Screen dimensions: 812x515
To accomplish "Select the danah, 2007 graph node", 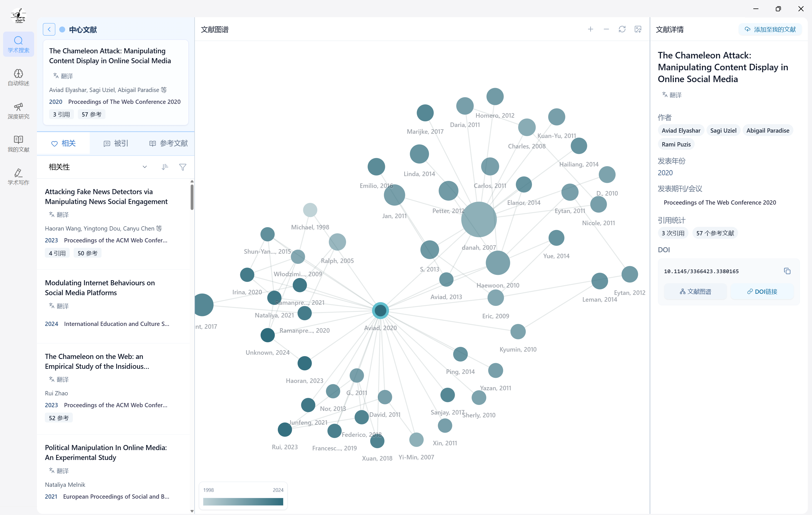I will [x=479, y=219].
